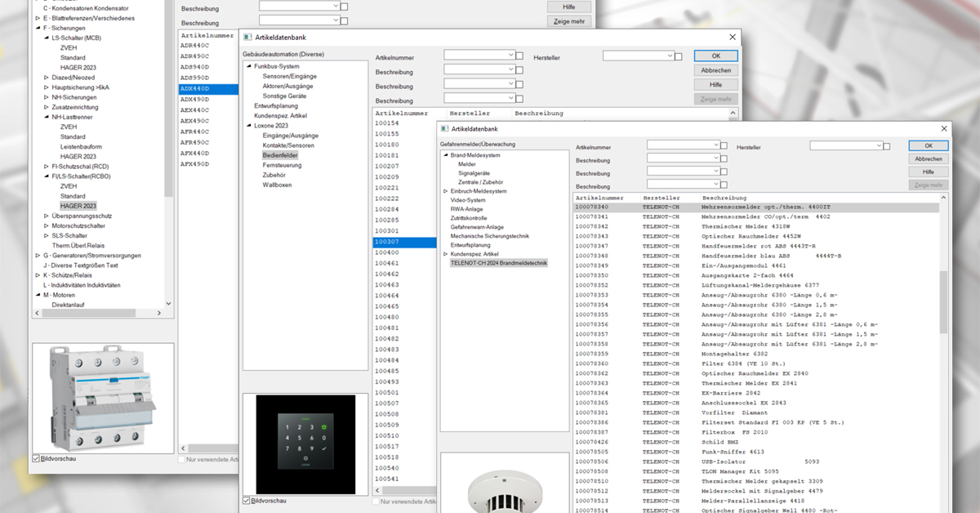Collapse the Funkbus-System tree node
This screenshot has height=513, width=980.
(248, 66)
